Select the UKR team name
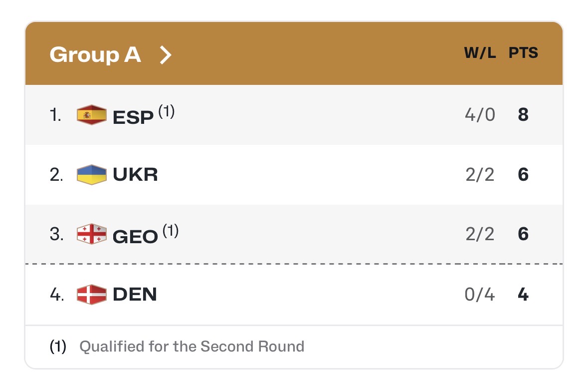 [x=136, y=175]
